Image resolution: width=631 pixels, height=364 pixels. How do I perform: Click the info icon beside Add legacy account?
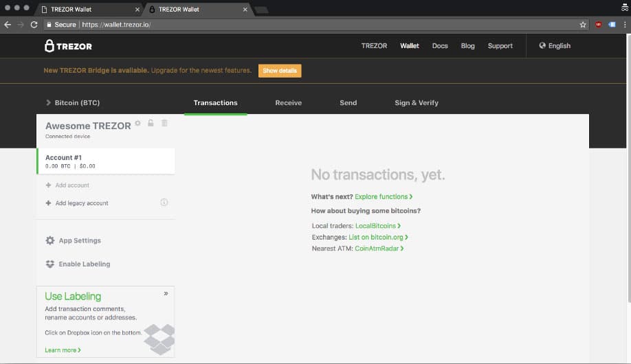coord(164,203)
